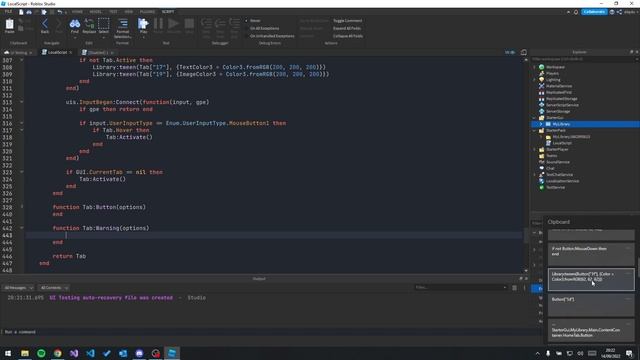Select clipboard entry 'if not Button.MouseDown then'

pyautogui.click(x=591, y=254)
